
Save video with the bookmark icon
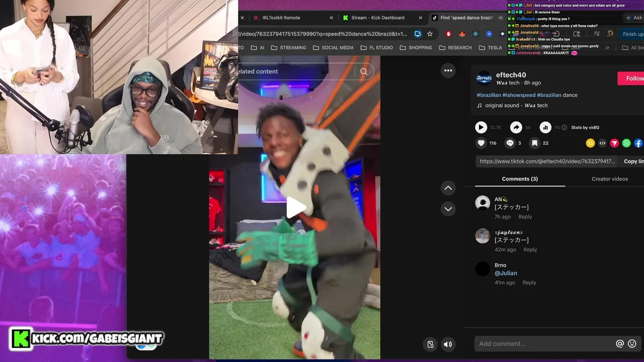click(534, 143)
